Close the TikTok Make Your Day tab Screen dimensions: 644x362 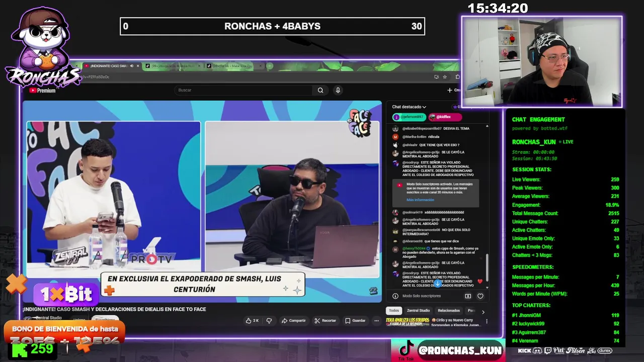(x=260, y=66)
